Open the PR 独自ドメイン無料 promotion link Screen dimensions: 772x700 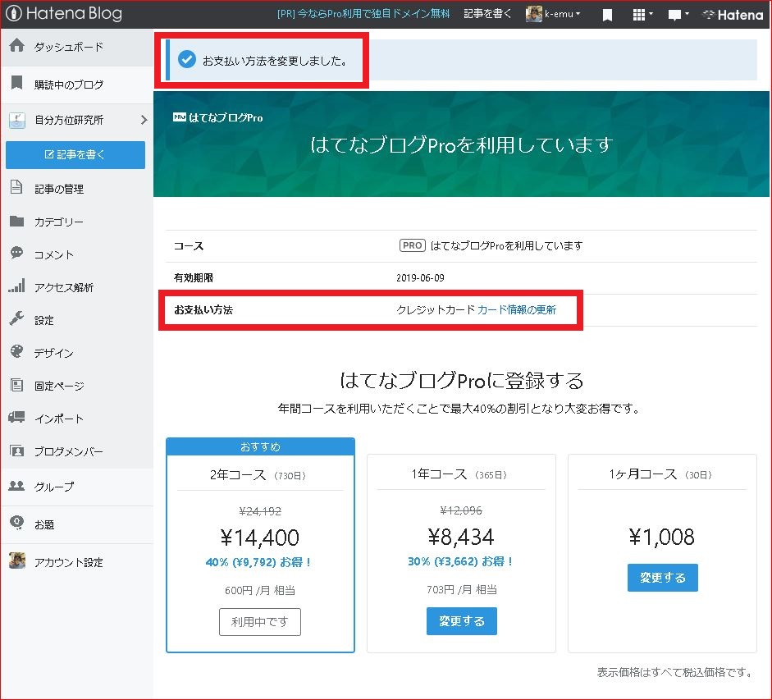(x=363, y=14)
